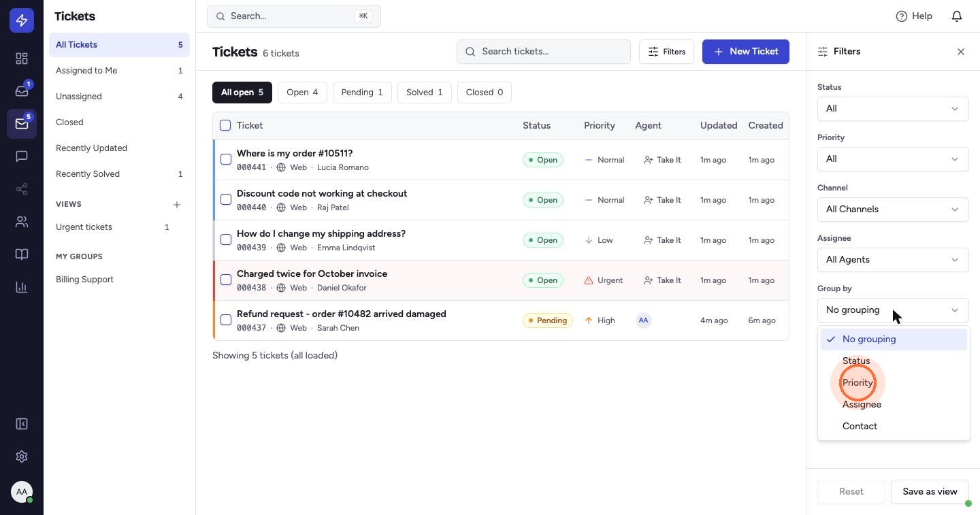Check the box for Refund request order #10482
The image size is (980, 515).
pos(226,320)
